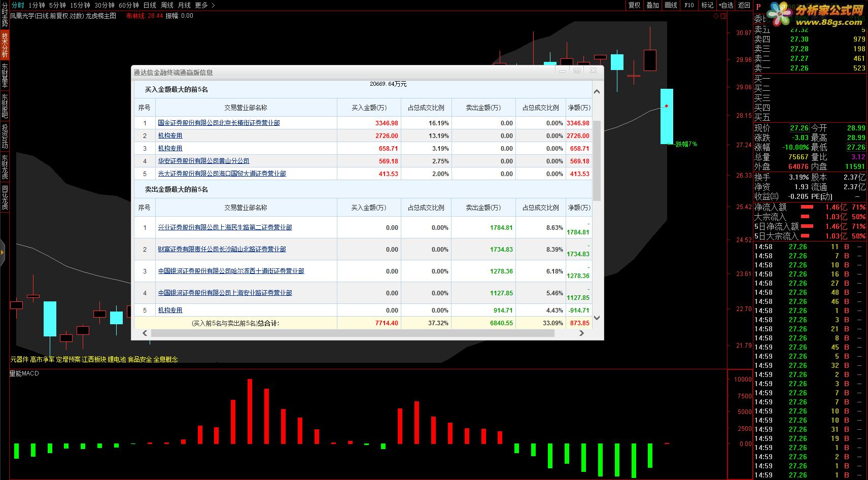Switch to 月线 monthly chart
Screen dimensions: 868x480
coord(184,5)
